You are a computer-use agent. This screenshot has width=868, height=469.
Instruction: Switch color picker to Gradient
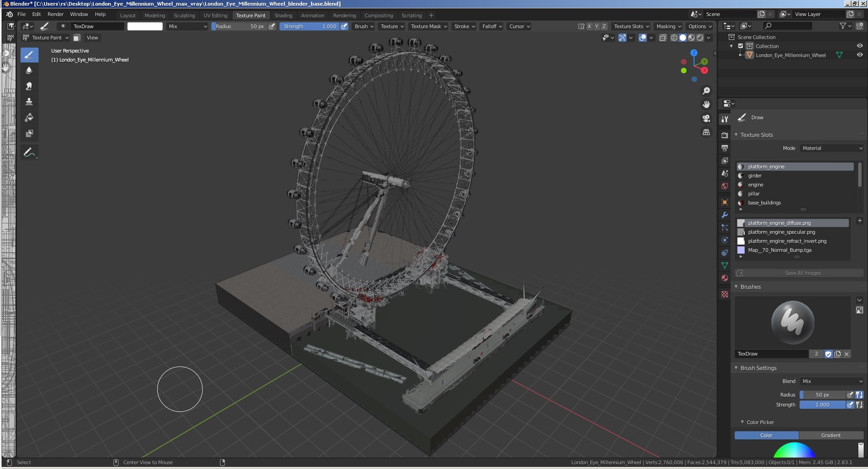[831, 435]
